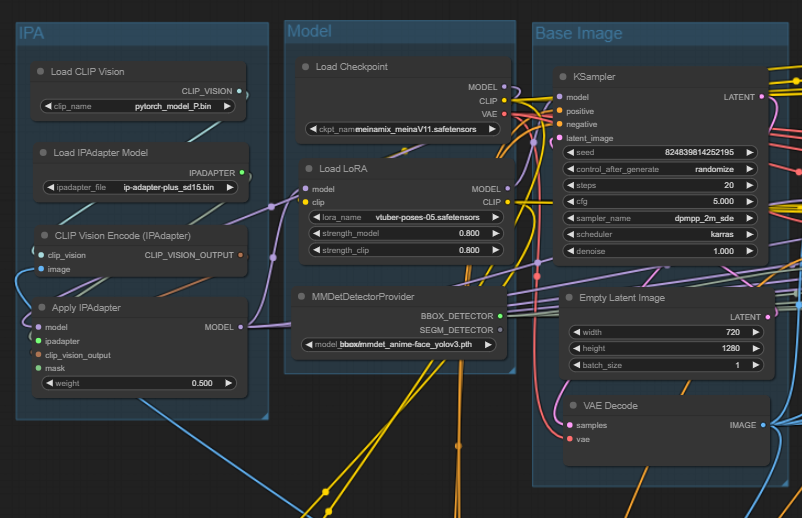Open the MMDet model bbox/mmdet_anime-face_yolov3.pth selector

tap(398, 344)
